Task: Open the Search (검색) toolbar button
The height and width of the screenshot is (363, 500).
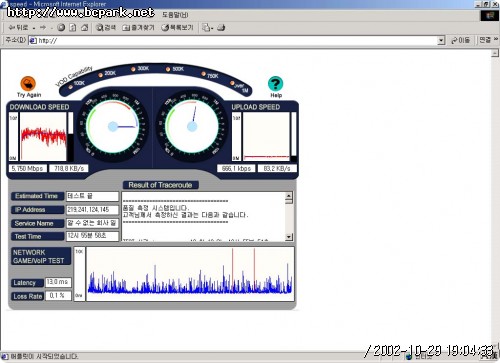Action: [106, 28]
